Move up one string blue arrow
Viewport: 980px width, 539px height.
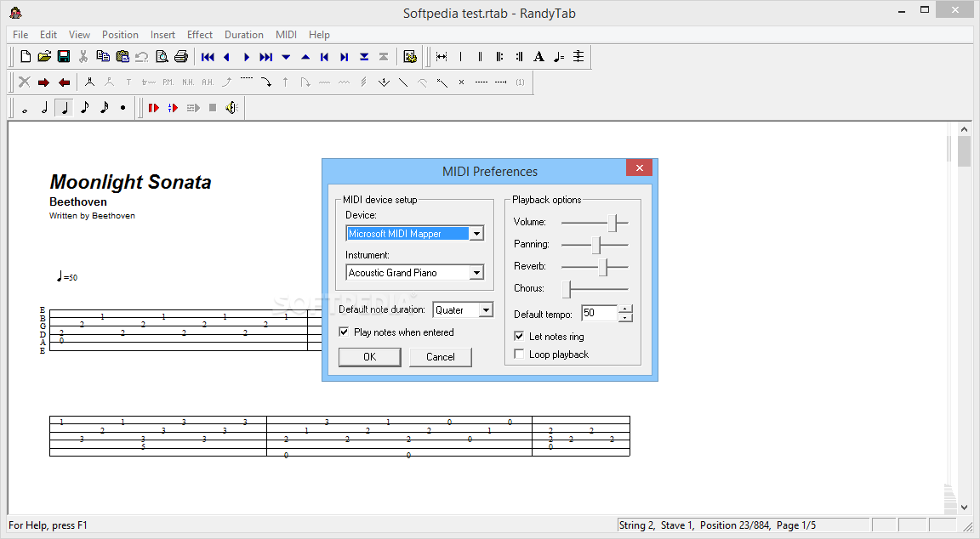(x=305, y=57)
